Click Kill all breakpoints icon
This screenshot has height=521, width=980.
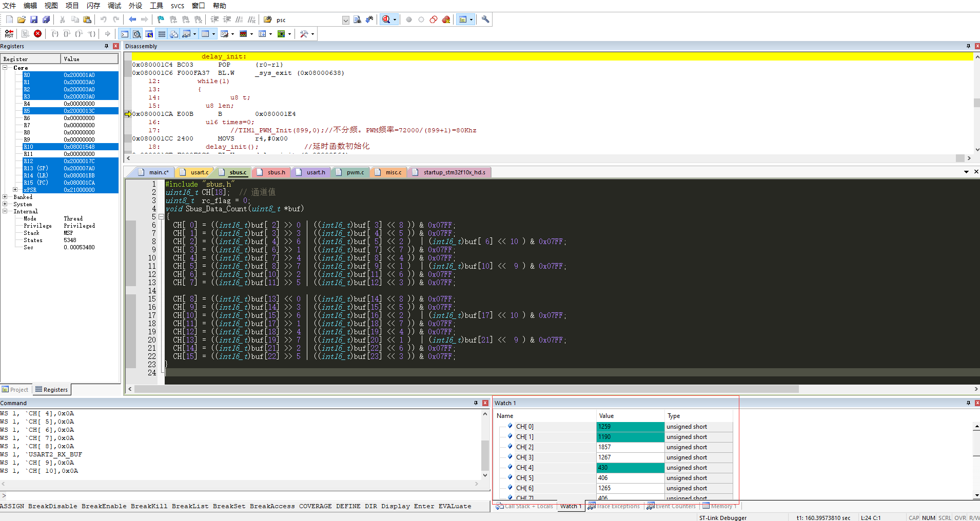(x=446, y=19)
